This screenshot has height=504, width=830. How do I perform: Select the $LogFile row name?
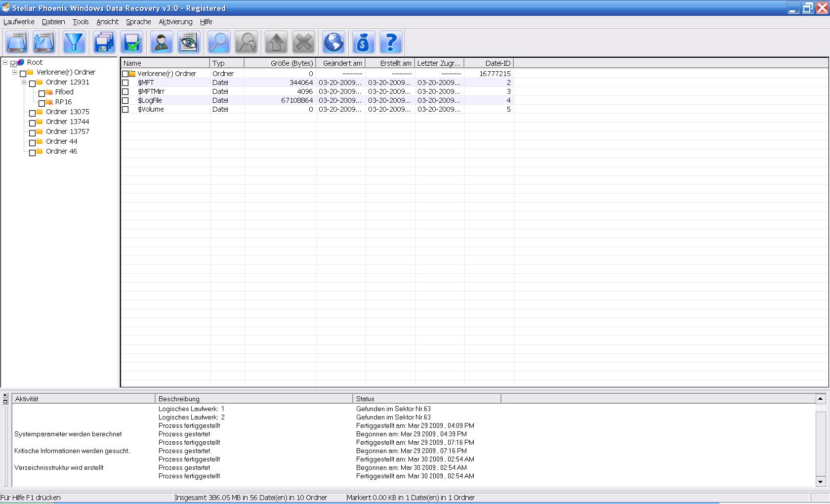click(x=150, y=100)
